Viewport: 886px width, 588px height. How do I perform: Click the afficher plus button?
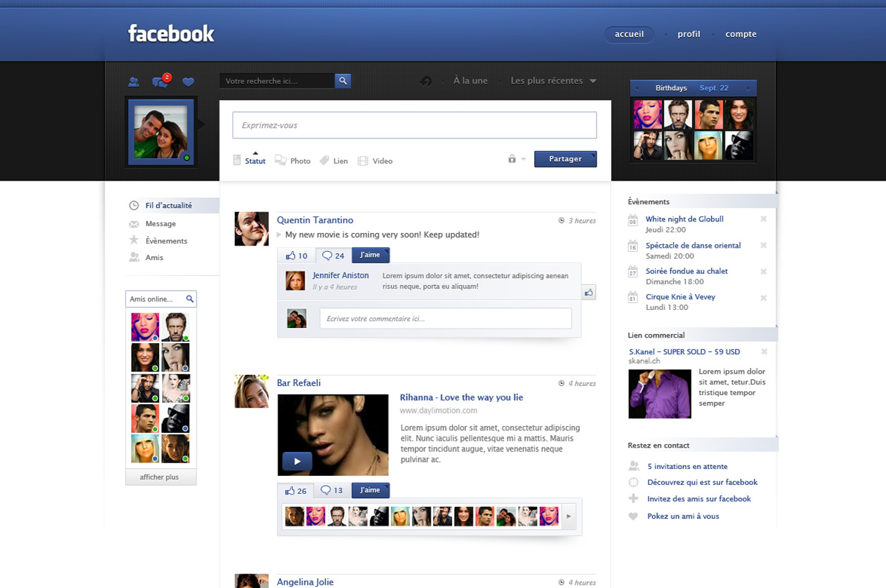160,477
